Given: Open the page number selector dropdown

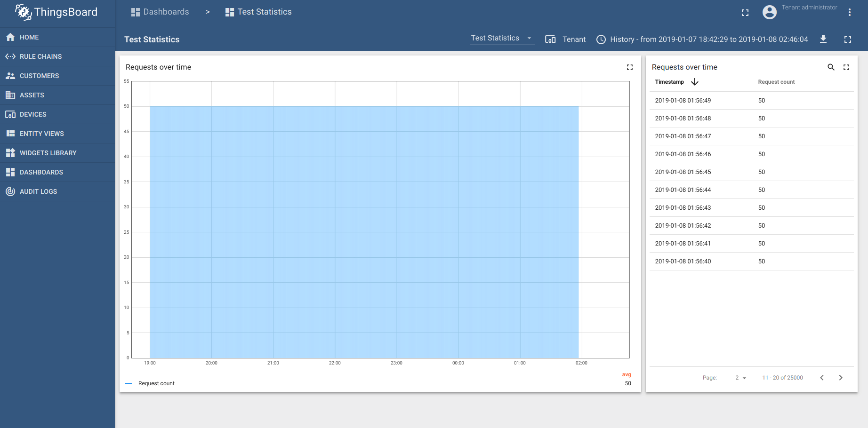Looking at the screenshot, I should click(740, 378).
